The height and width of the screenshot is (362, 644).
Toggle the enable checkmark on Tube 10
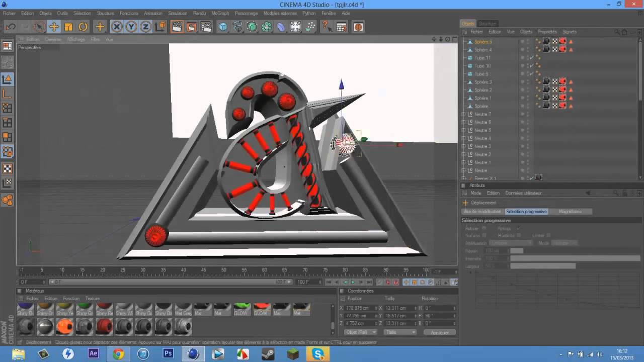point(531,66)
